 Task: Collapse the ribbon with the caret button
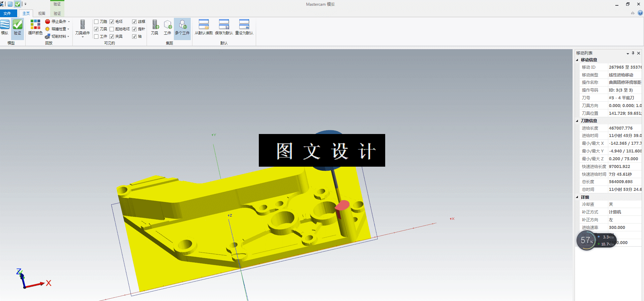pos(633,13)
